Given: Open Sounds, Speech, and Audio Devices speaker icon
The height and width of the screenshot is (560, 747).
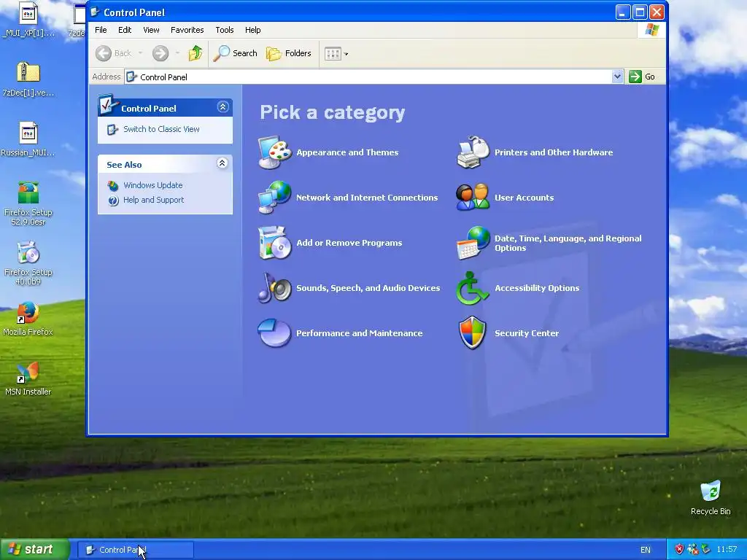Looking at the screenshot, I should (x=274, y=288).
